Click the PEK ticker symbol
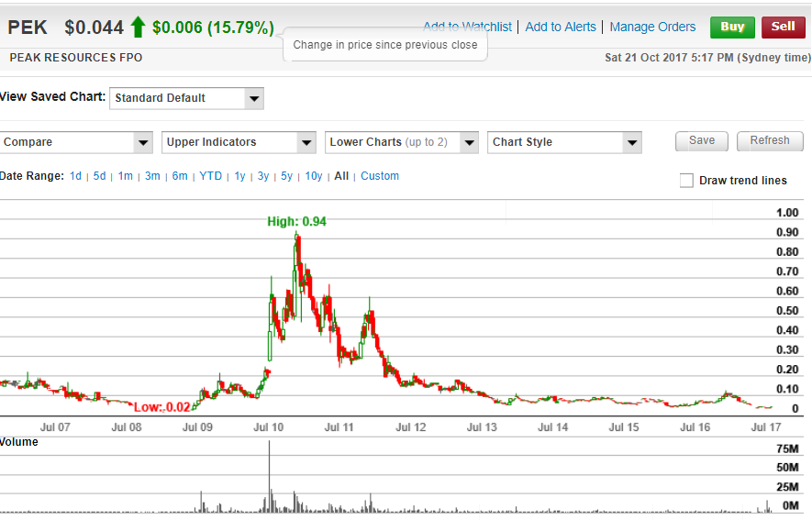The height and width of the screenshot is (520, 812). click(x=28, y=28)
